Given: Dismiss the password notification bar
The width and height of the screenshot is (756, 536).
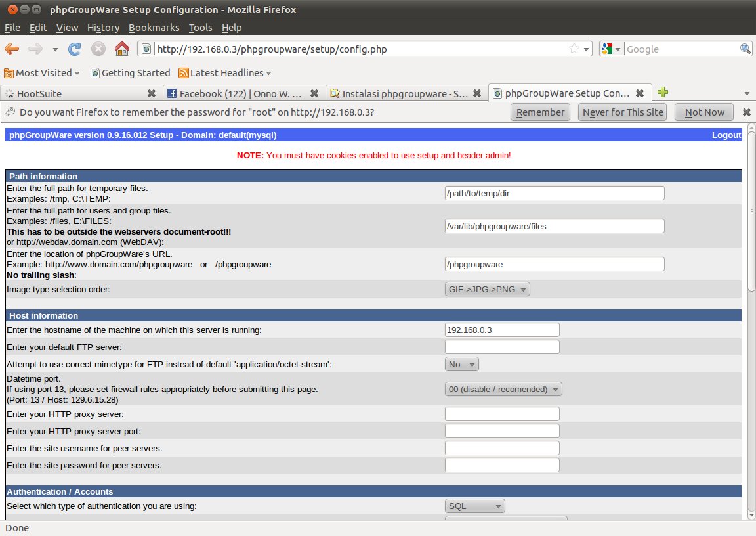Looking at the screenshot, I should [x=746, y=112].
